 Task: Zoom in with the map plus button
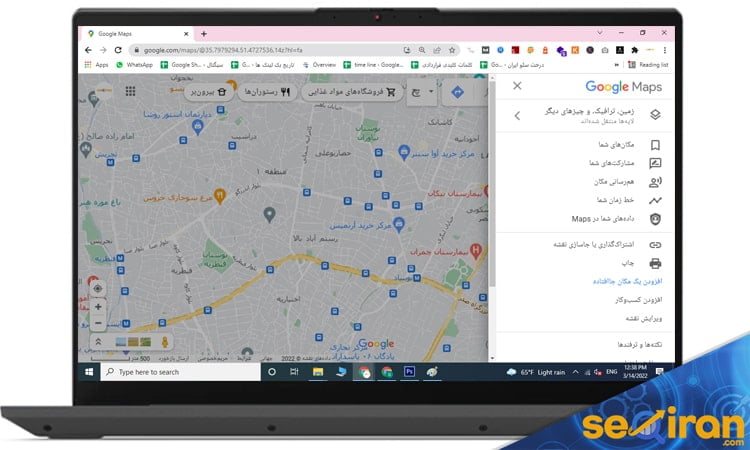(98, 307)
